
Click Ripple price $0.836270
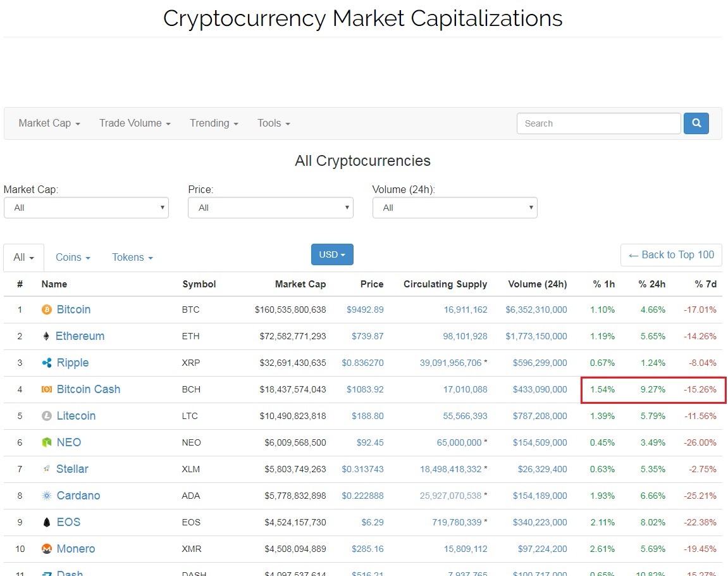[x=362, y=362]
